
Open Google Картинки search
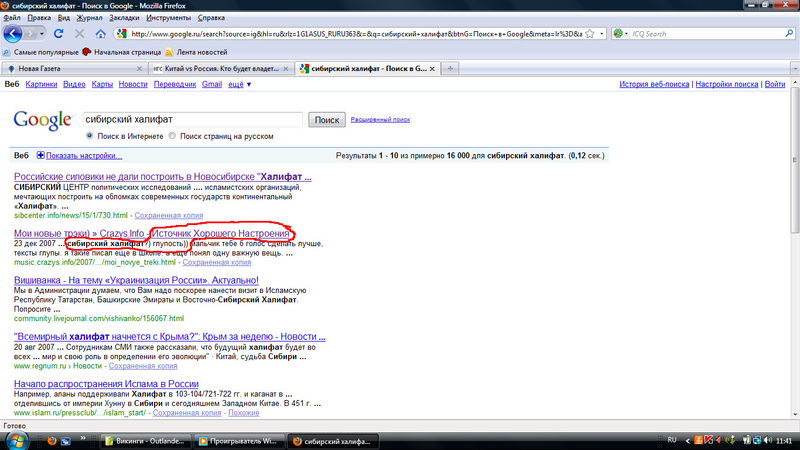tap(41, 84)
